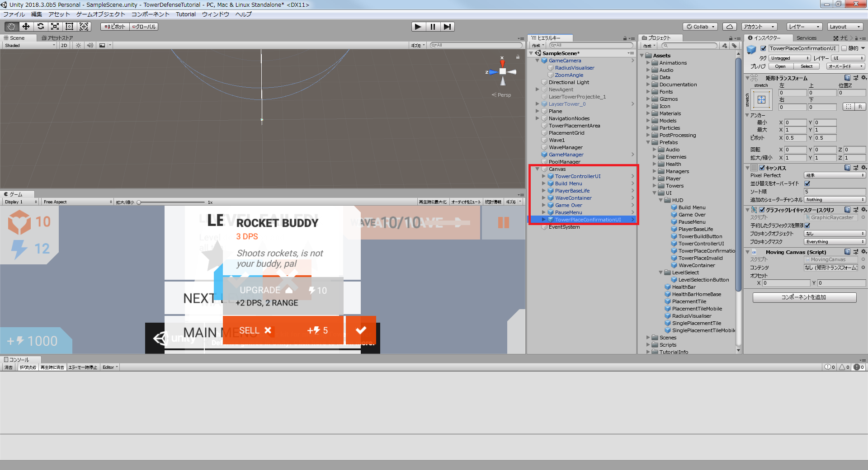Click the SELL button in Game view
868x470 pixels.
[x=283, y=330]
